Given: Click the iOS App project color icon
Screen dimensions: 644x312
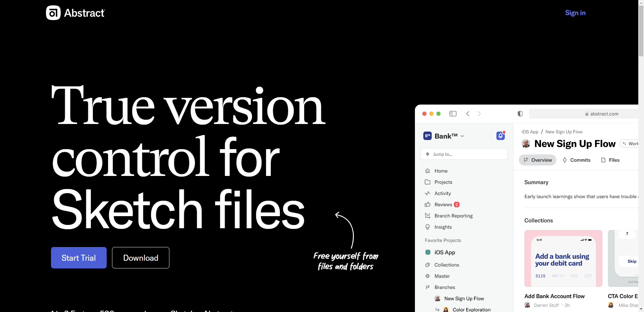Looking at the screenshot, I should 428,252.
